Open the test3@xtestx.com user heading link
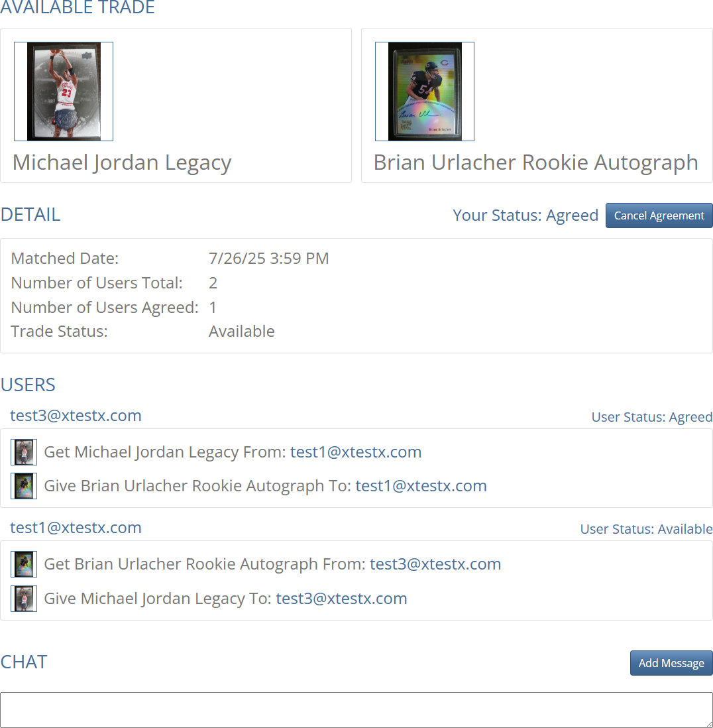The image size is (713, 728). (x=76, y=416)
